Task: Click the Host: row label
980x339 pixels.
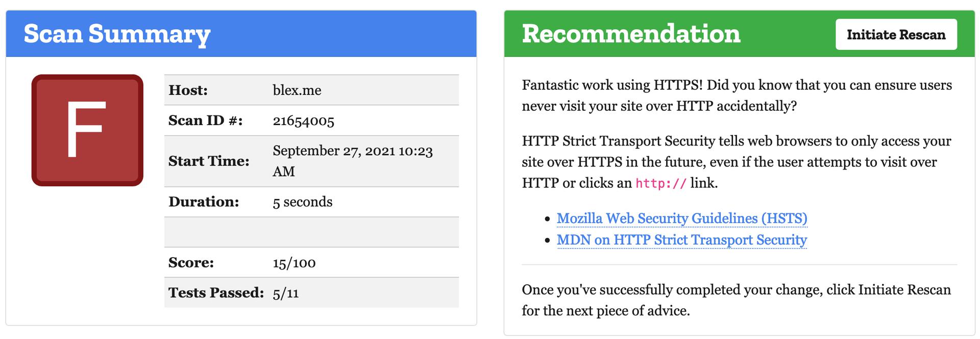Action: click(x=188, y=90)
